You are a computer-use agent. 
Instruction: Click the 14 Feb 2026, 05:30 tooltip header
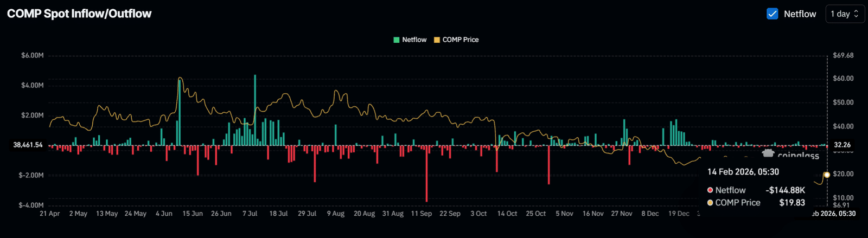[743, 172]
